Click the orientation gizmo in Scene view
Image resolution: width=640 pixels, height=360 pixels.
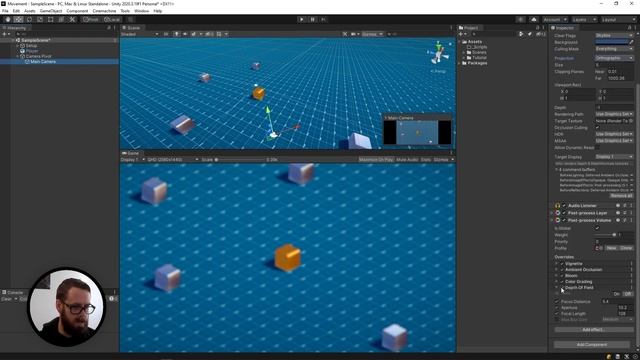439,53
